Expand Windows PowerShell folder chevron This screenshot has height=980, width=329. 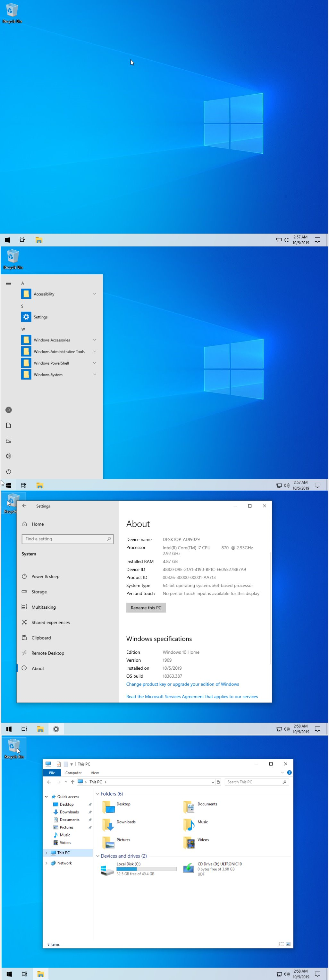coord(94,363)
